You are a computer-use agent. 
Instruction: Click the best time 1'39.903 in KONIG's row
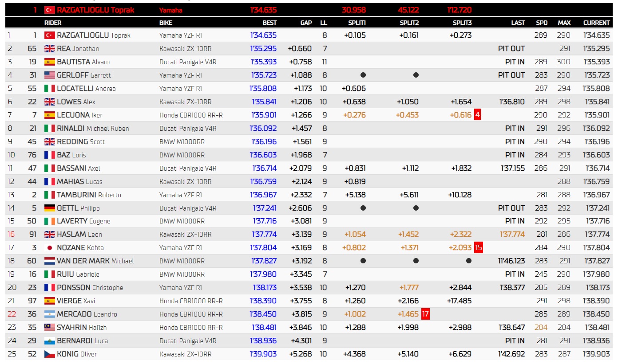coord(264,354)
